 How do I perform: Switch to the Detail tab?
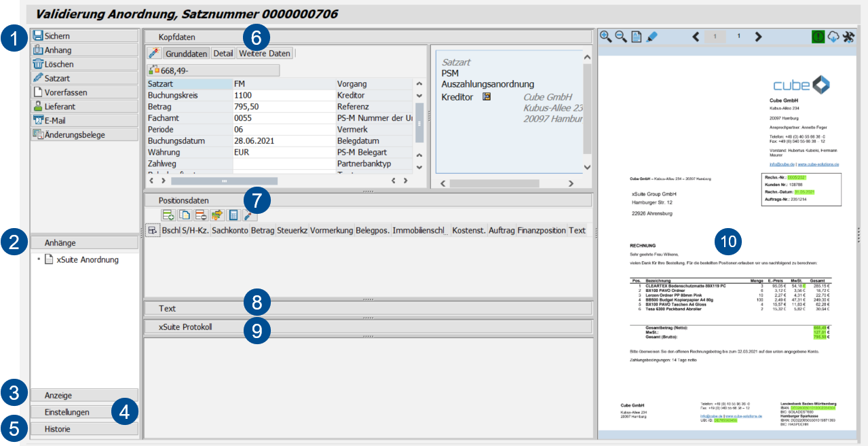coord(223,53)
